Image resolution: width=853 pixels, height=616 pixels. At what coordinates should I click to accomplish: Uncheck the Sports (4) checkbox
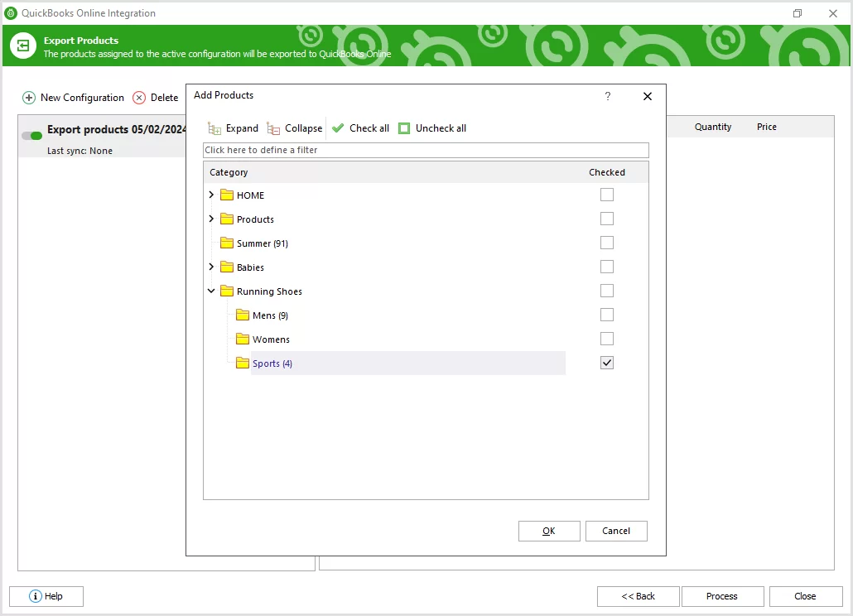(x=607, y=362)
